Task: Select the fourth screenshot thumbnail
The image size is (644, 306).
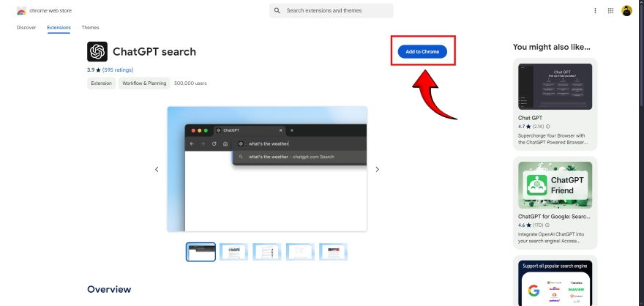Action: click(x=300, y=252)
